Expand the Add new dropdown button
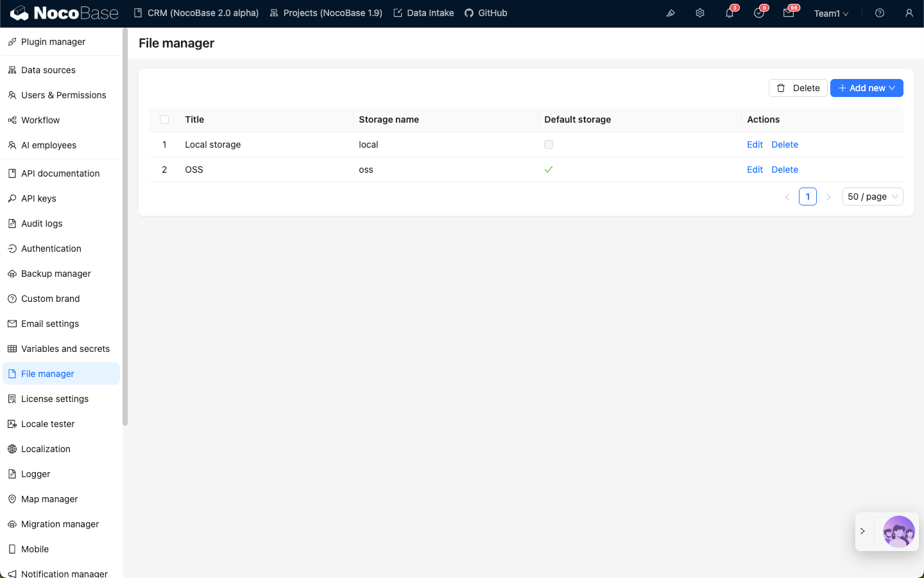The width and height of the screenshot is (924, 578). (x=866, y=88)
